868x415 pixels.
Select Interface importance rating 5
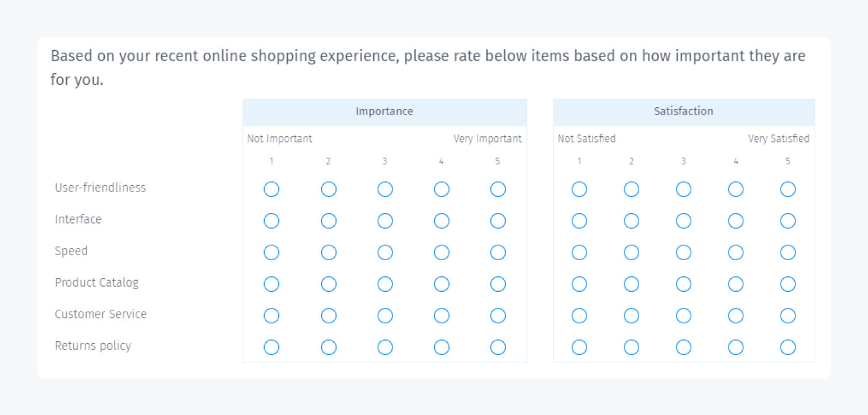pos(498,221)
